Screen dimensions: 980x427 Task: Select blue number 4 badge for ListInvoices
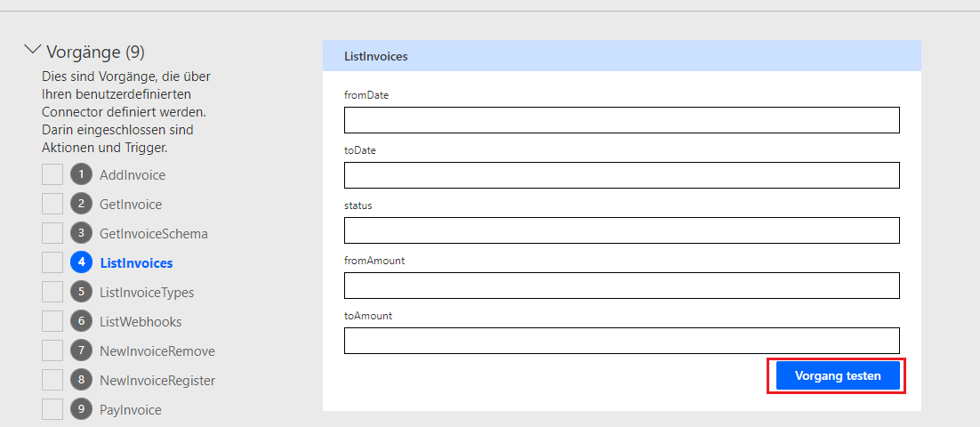click(x=81, y=262)
